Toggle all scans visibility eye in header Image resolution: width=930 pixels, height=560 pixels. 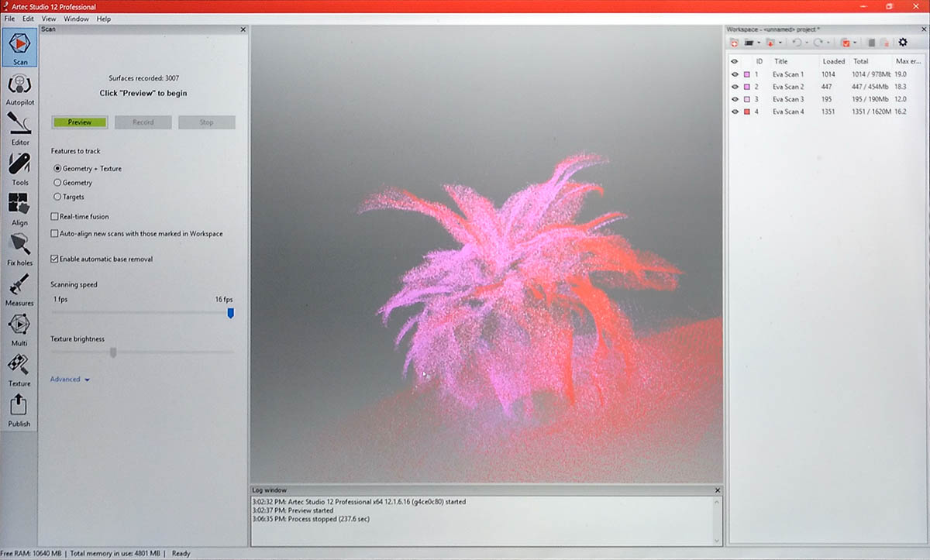point(734,61)
